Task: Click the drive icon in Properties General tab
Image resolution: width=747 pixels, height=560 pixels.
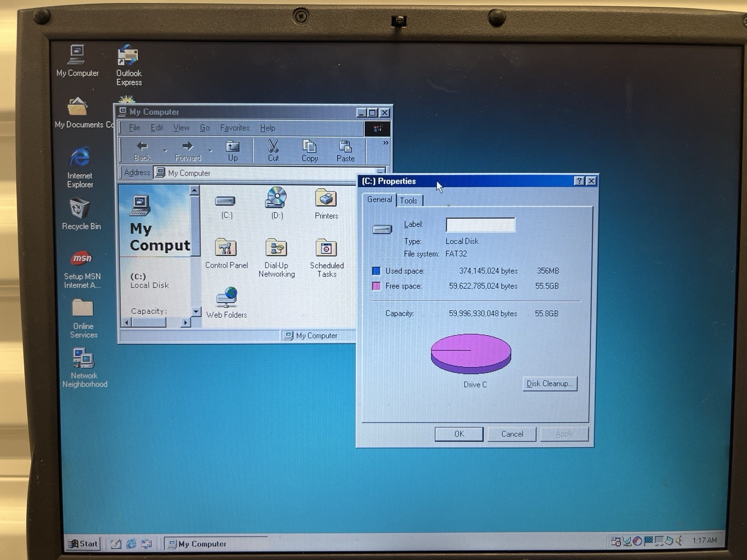Action: 382,230
